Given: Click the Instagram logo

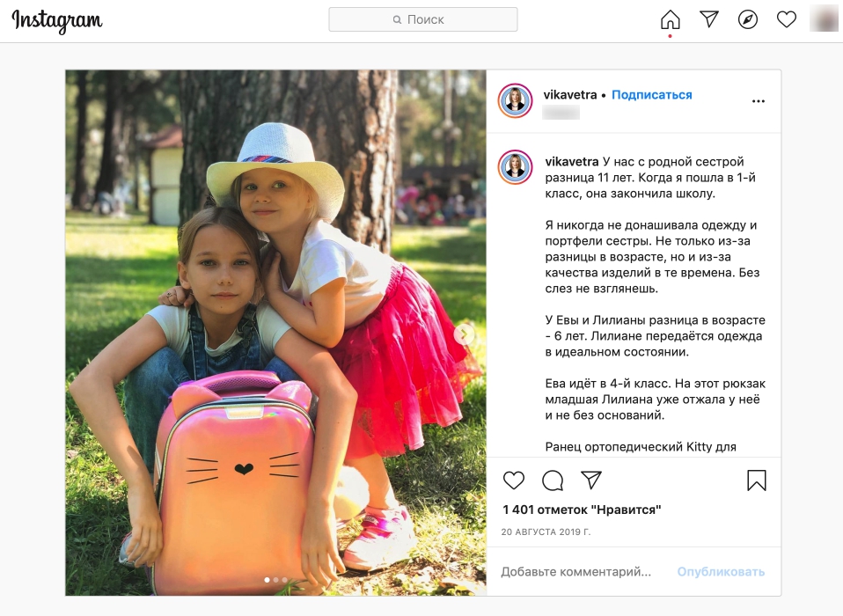Looking at the screenshot, I should click(57, 21).
